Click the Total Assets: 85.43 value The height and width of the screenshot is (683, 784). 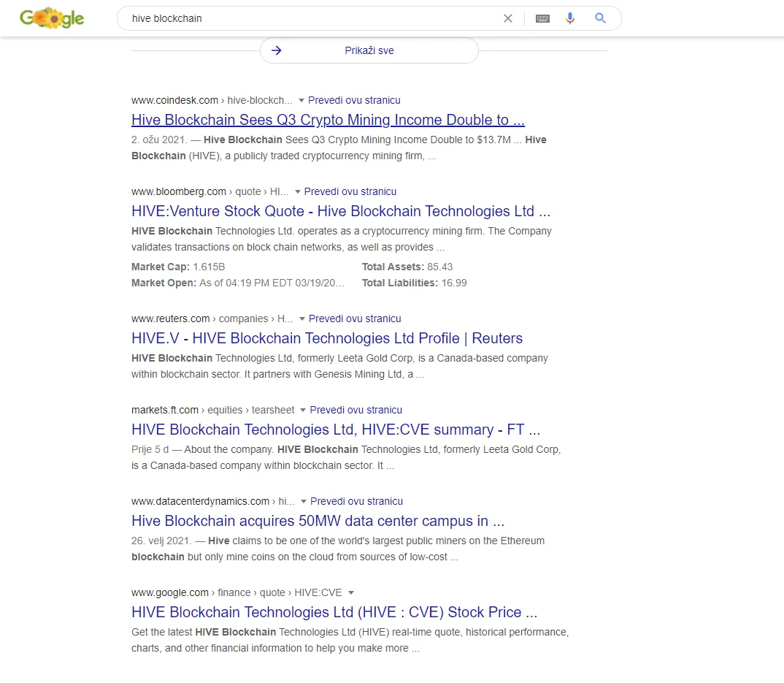(x=407, y=267)
